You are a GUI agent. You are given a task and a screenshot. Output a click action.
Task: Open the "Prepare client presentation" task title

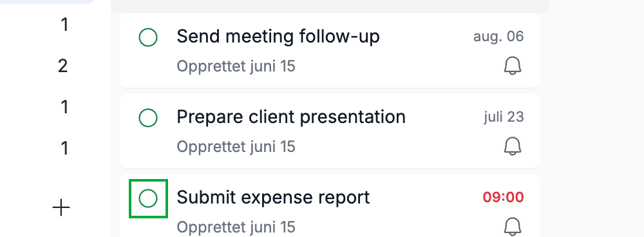pyautogui.click(x=291, y=117)
